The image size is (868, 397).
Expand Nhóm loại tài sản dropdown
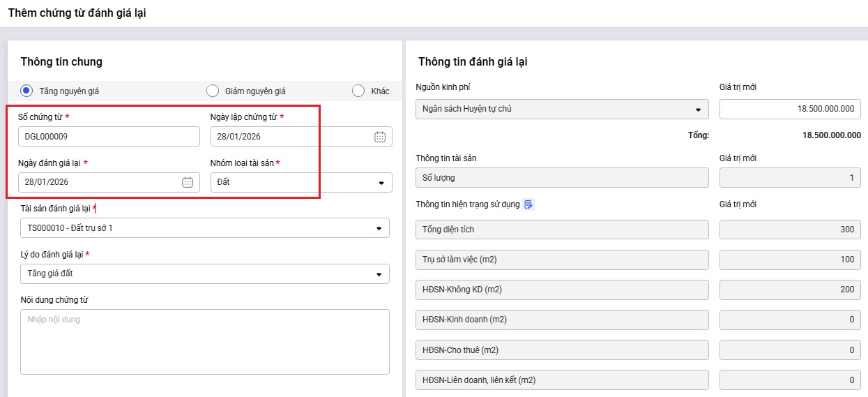tap(381, 183)
